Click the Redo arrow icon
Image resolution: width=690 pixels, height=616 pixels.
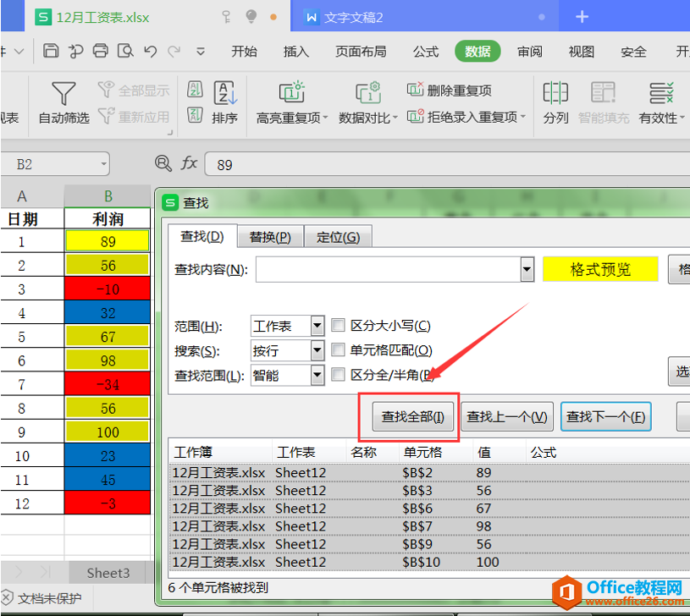tap(174, 52)
